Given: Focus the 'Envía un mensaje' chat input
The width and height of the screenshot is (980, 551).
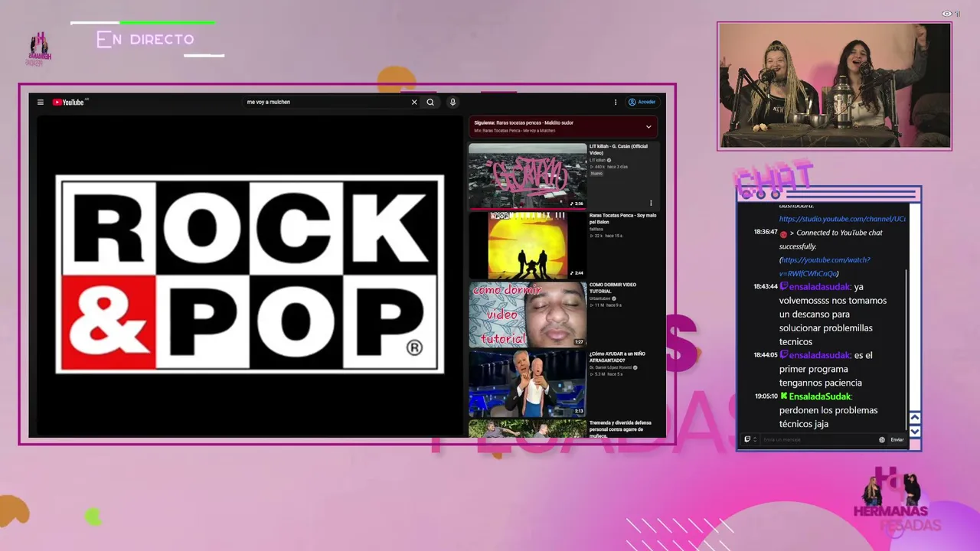Looking at the screenshot, I should 818,439.
